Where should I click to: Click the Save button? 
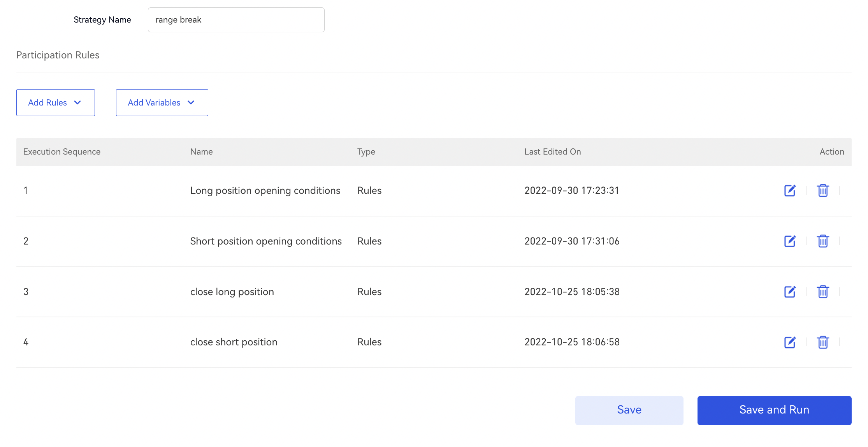coord(629,410)
